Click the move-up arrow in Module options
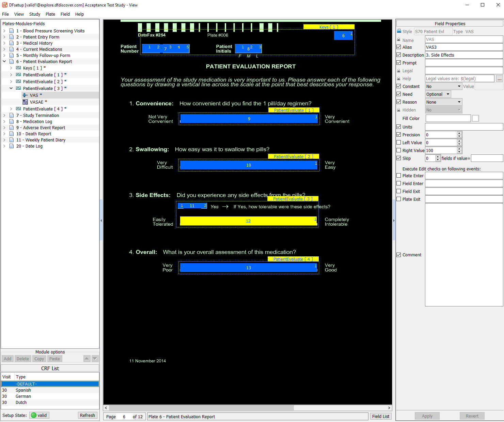Screen dimensions: 504x422 87,359
